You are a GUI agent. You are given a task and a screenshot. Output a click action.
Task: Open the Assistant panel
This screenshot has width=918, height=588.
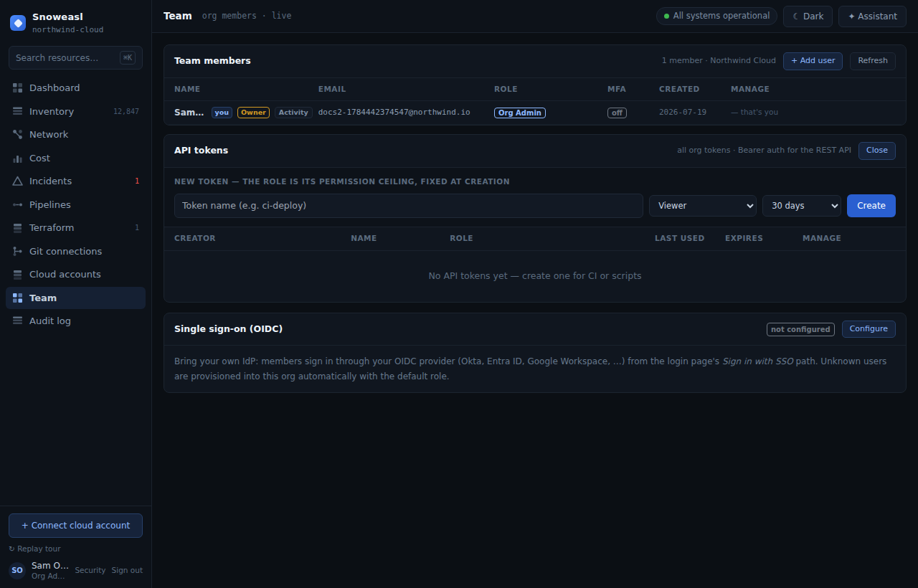[x=872, y=16]
